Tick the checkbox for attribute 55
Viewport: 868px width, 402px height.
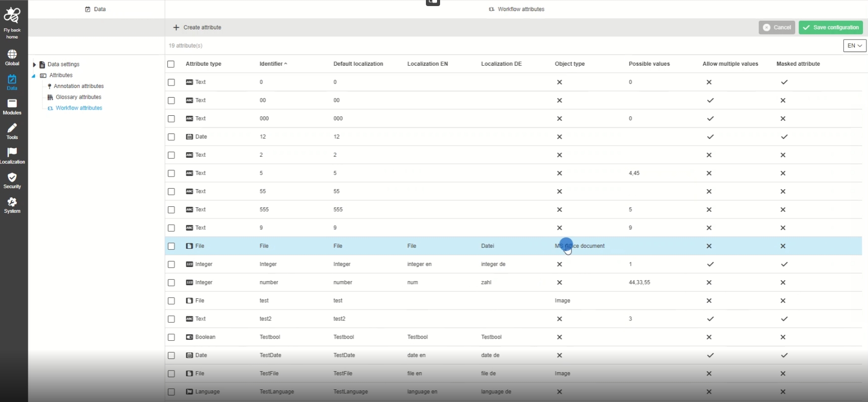click(x=171, y=191)
